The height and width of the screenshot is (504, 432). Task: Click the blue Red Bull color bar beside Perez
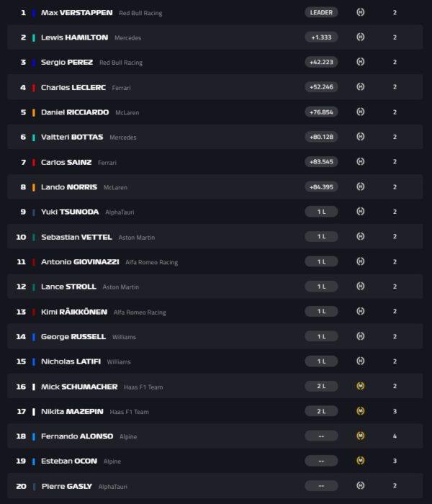coord(34,62)
